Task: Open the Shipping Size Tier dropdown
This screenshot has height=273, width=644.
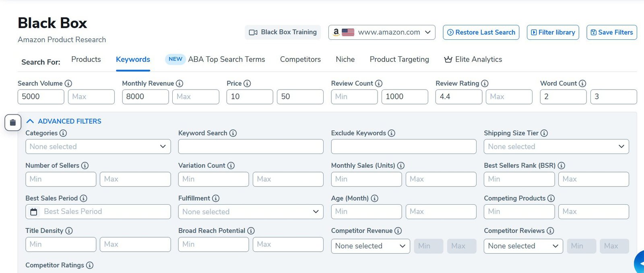Action: pos(556,147)
